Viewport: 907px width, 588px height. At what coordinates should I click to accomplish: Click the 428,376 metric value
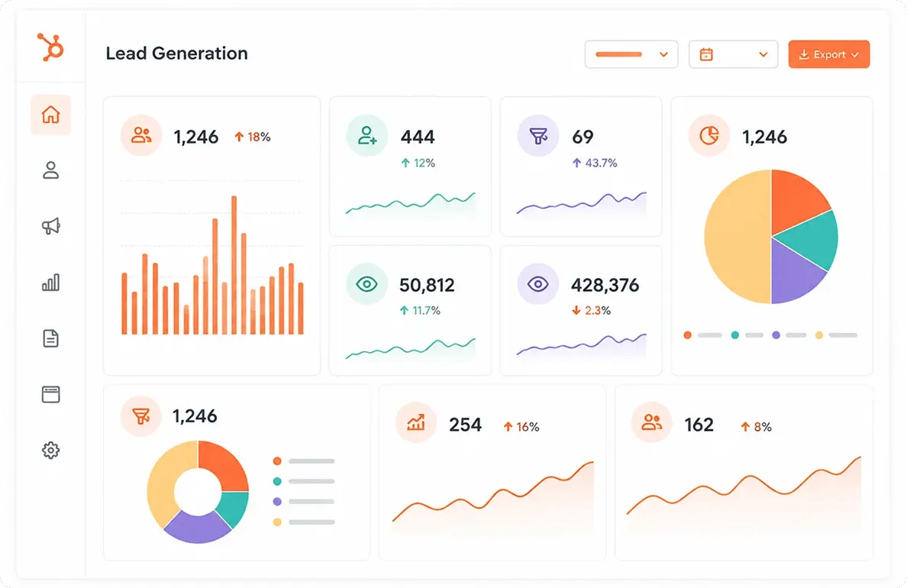pos(605,285)
